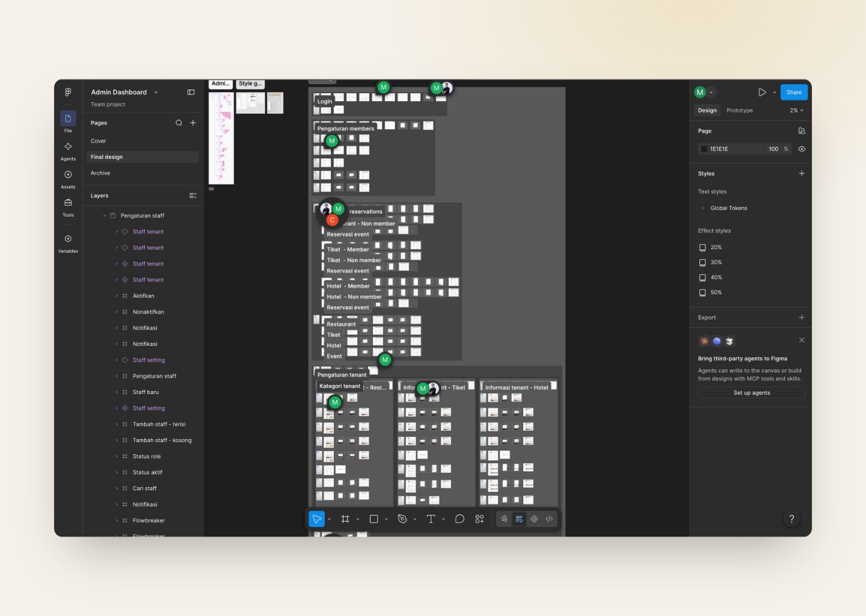
Task: Open the Tools panel in sidebar
Action: point(68,206)
